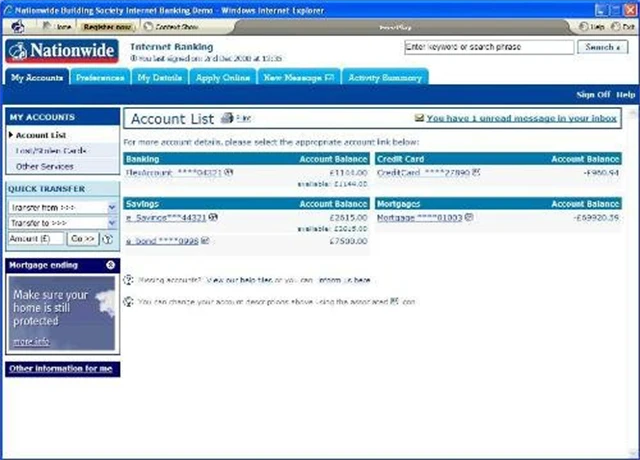Click more info in mortgage advert

coord(31,341)
